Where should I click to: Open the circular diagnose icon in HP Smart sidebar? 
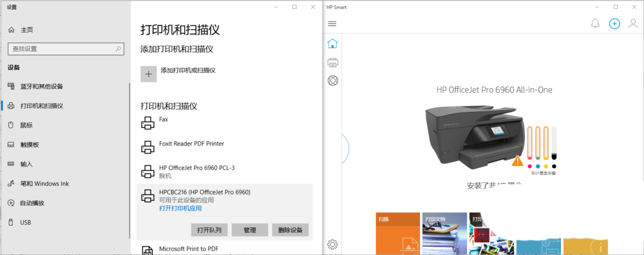(333, 80)
